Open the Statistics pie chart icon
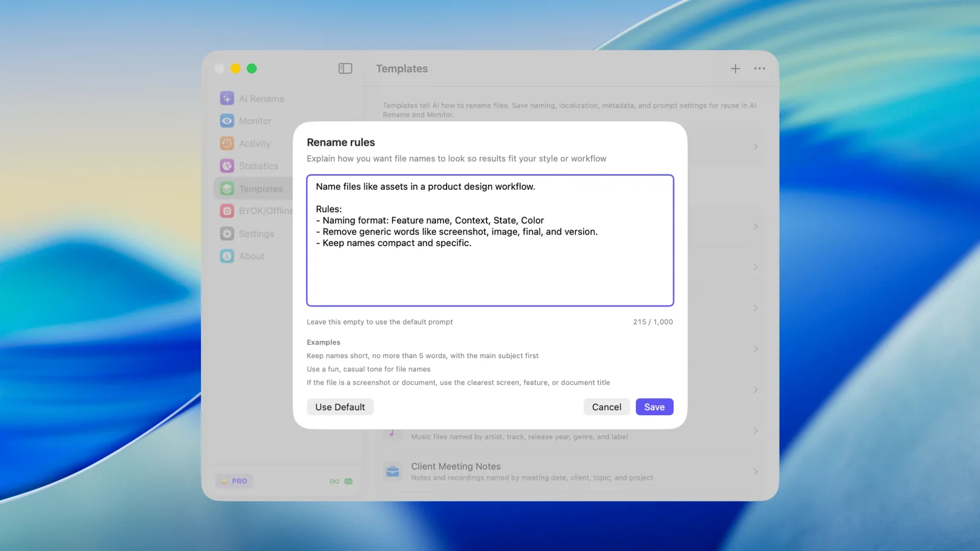The image size is (980, 551). coord(227,166)
